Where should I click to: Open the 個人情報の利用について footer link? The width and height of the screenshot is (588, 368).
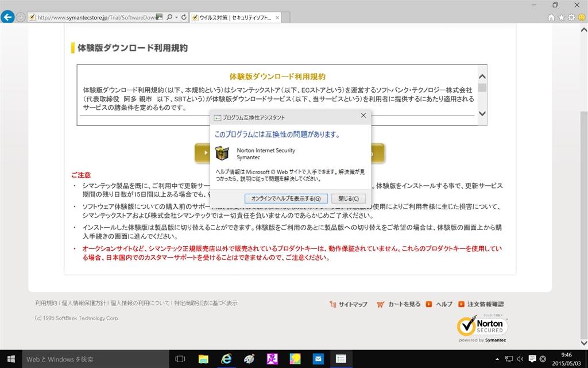(140, 303)
